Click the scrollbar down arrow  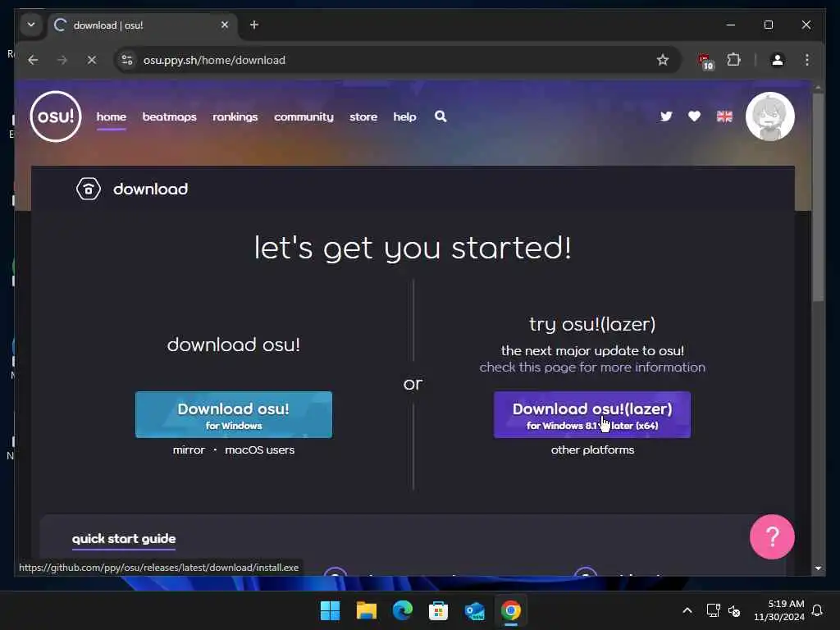(818, 568)
